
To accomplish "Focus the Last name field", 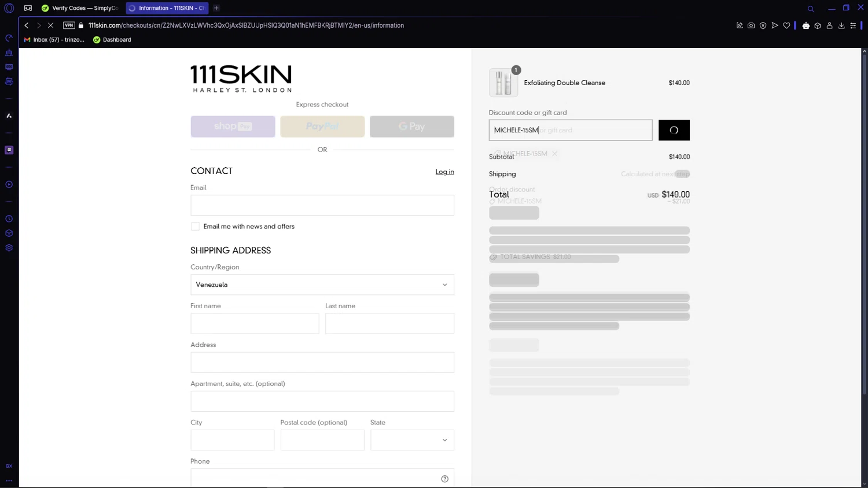I will pyautogui.click(x=389, y=324).
